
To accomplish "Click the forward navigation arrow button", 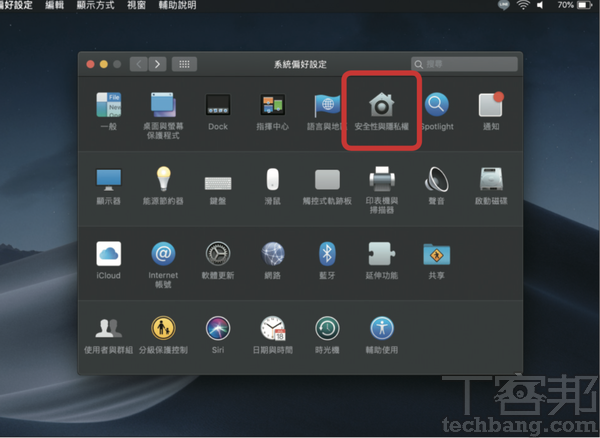I will (157, 64).
